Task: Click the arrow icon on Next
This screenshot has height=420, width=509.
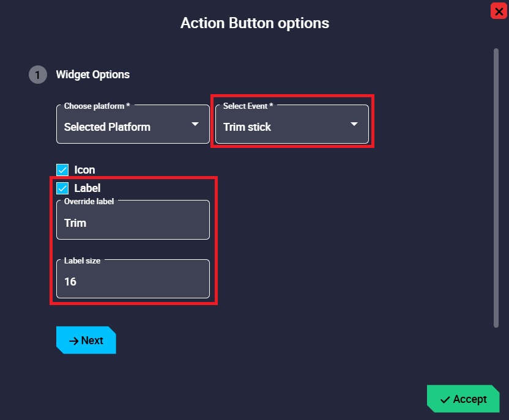Action: 73,341
